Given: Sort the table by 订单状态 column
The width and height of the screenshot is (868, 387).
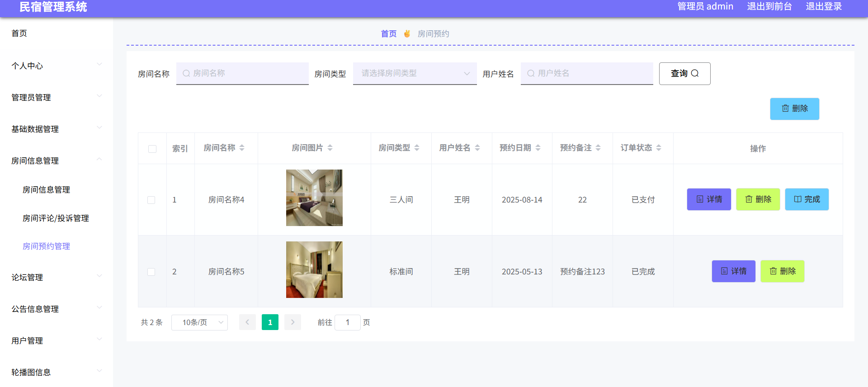Looking at the screenshot, I should pos(659,148).
